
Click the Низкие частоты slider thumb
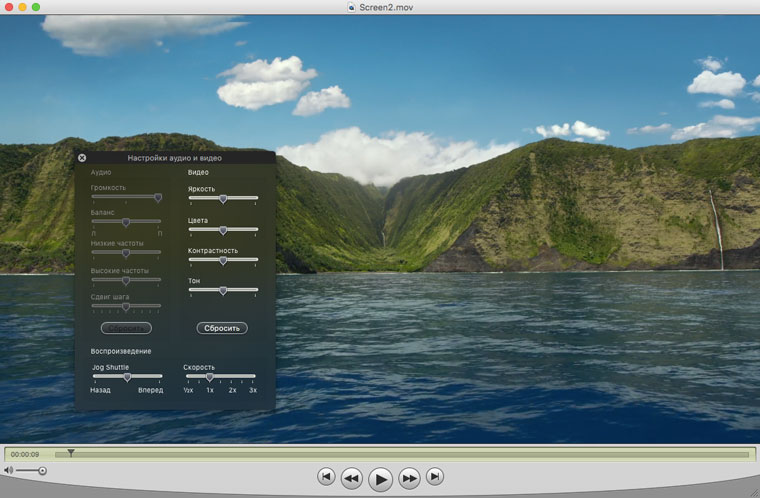(x=126, y=253)
